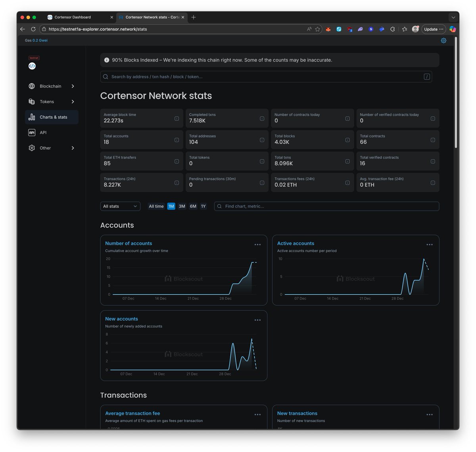Select the 1Y time range
The width and height of the screenshot is (476, 452).
(203, 206)
